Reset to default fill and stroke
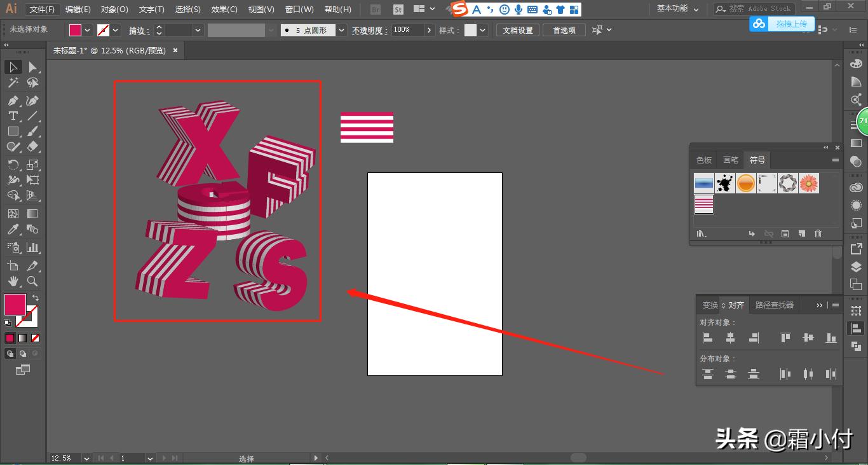The width and height of the screenshot is (868, 465). click(x=6, y=323)
